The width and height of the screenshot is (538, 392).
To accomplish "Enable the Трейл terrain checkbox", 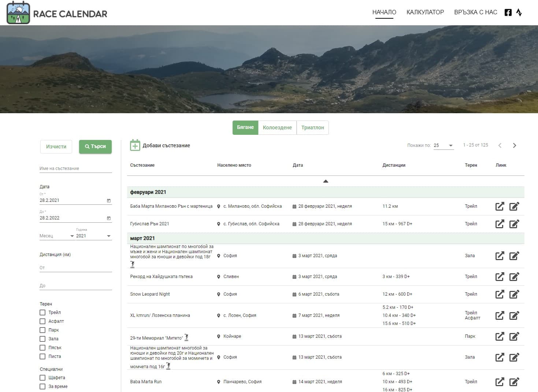I will pyautogui.click(x=42, y=313).
